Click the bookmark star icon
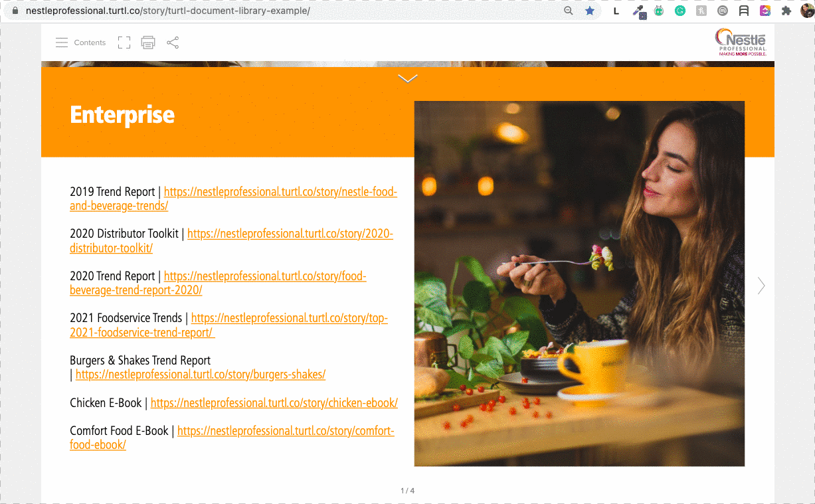815x504 pixels. pos(590,11)
